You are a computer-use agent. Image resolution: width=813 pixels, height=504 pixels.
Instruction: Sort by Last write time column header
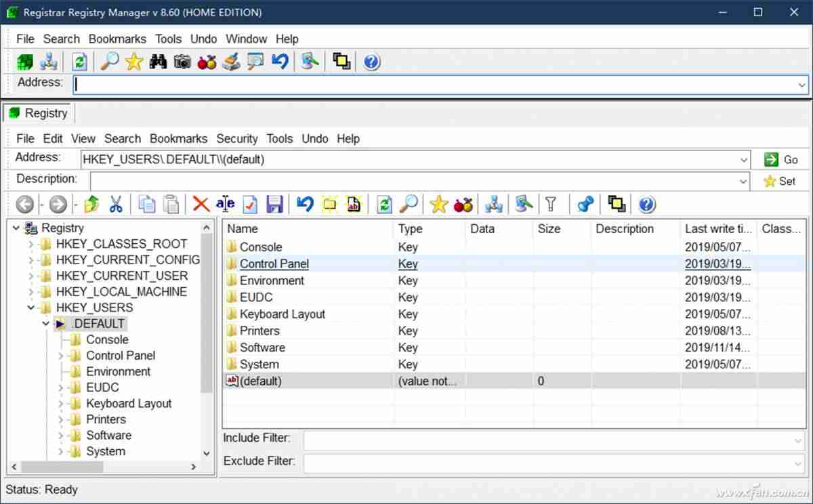pyautogui.click(x=718, y=229)
